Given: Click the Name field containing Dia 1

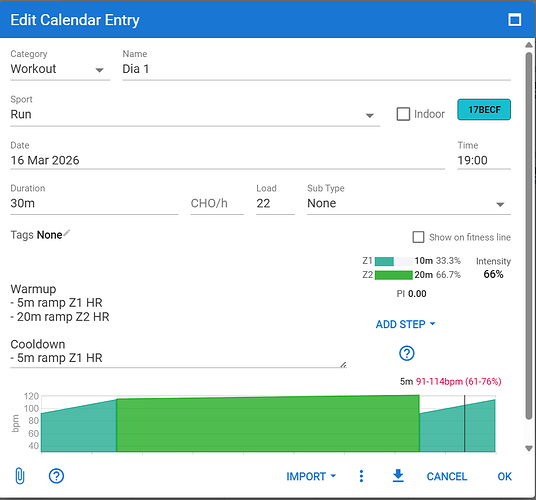Looking at the screenshot, I should [x=316, y=69].
